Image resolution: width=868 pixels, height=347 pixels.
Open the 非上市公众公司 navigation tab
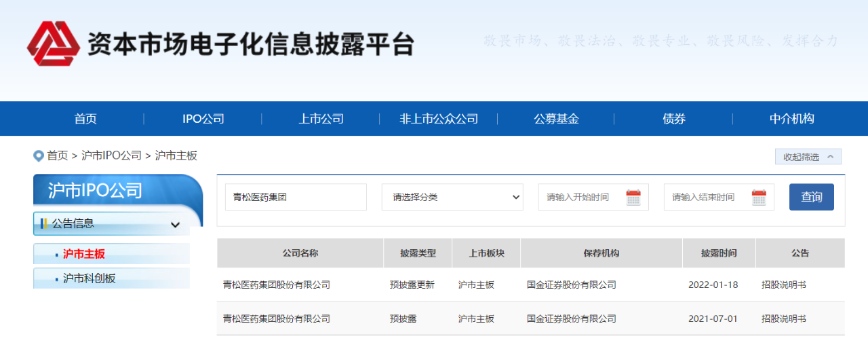(439, 119)
